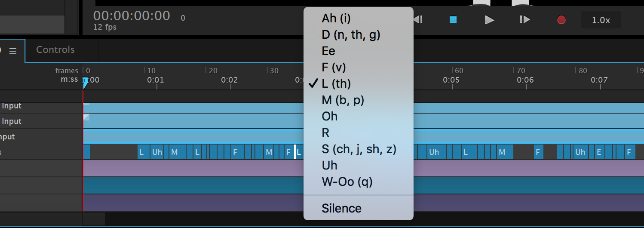Open the timeline panel hamburger menu
Screen dimensions: 644x228
click(x=13, y=51)
